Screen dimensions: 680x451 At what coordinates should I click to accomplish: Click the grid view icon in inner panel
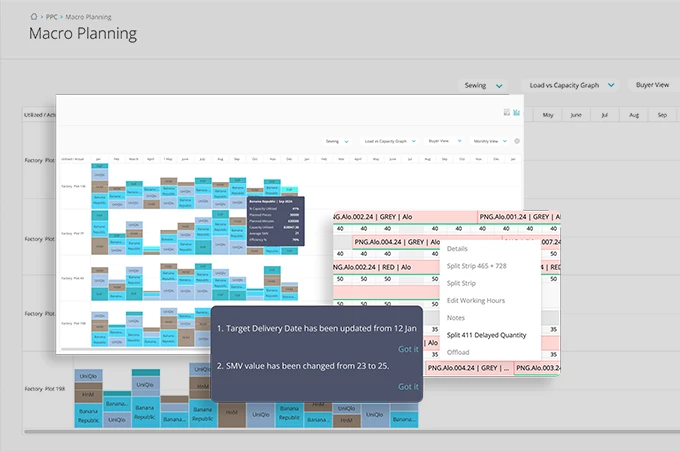506,113
